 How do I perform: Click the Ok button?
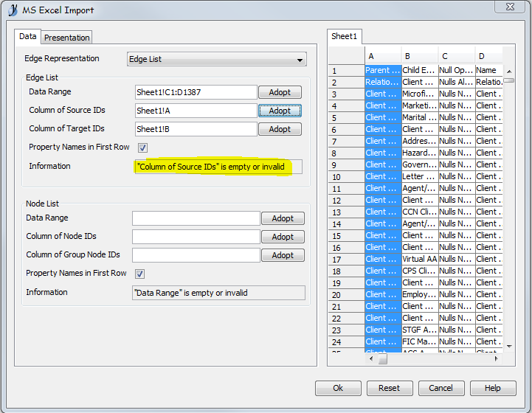tap(338, 388)
